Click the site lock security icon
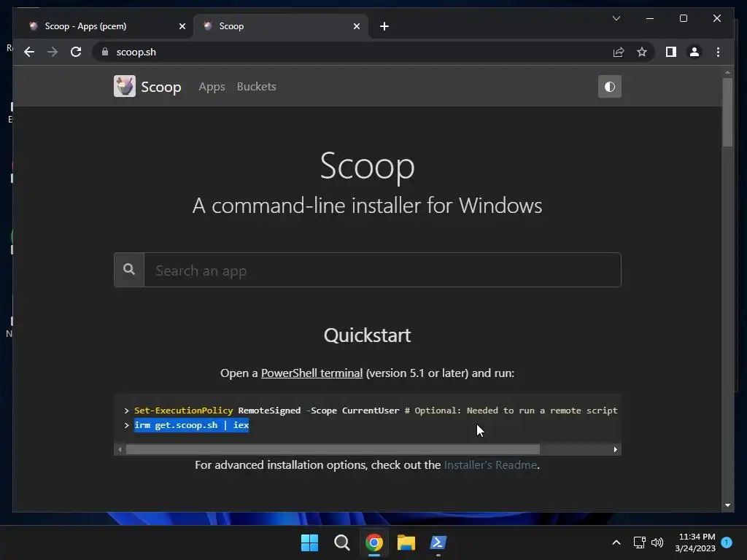This screenshot has height=560, width=747. click(105, 52)
